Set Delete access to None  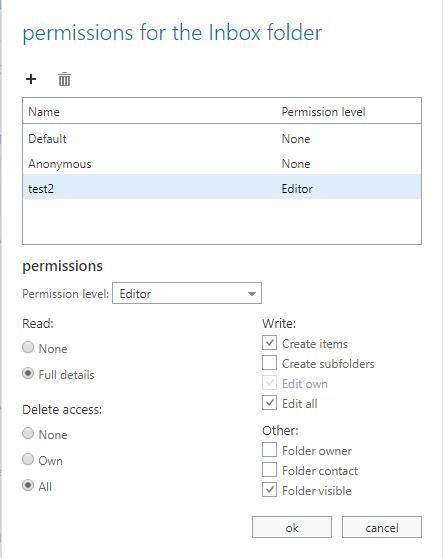(28, 433)
